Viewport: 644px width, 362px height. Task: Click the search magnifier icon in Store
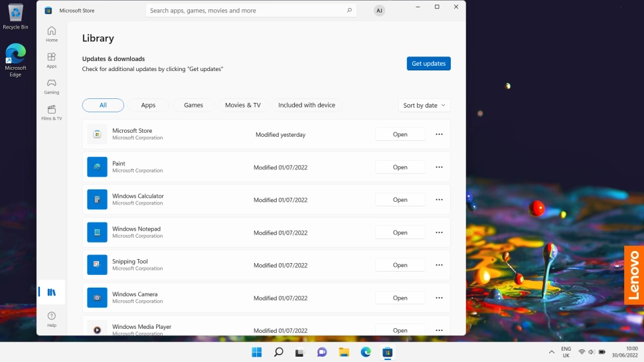point(349,10)
